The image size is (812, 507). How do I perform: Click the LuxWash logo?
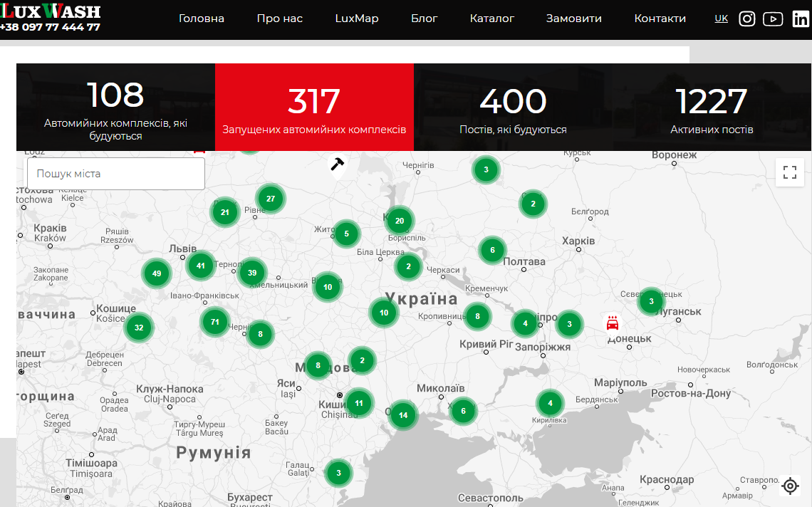point(50,12)
